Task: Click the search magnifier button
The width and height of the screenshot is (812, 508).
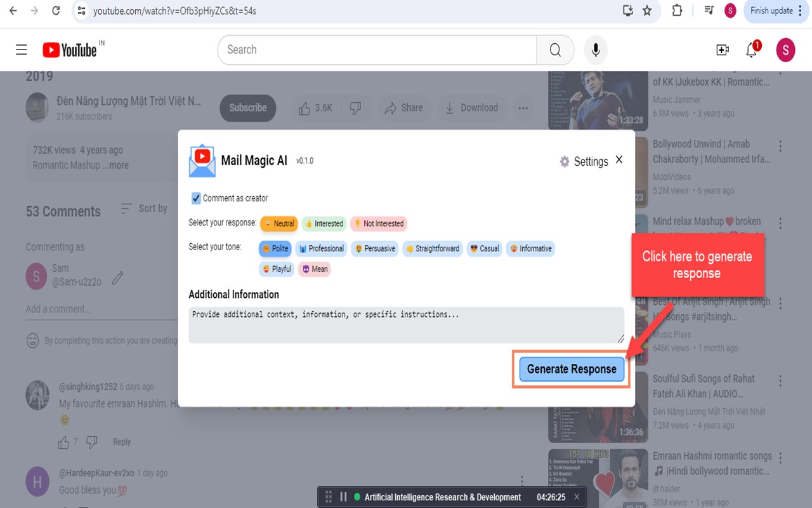Action: tap(555, 50)
